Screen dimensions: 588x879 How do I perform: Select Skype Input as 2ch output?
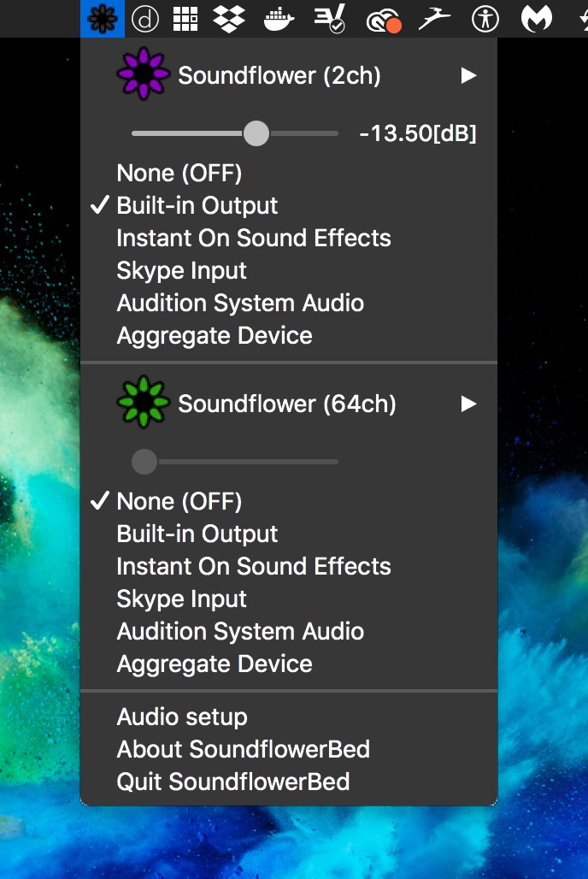pyautogui.click(x=181, y=270)
